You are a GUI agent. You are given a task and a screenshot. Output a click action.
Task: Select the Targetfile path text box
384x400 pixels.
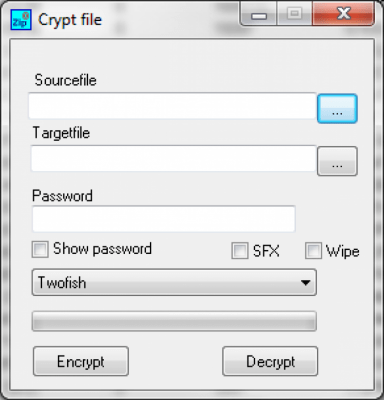(173, 158)
